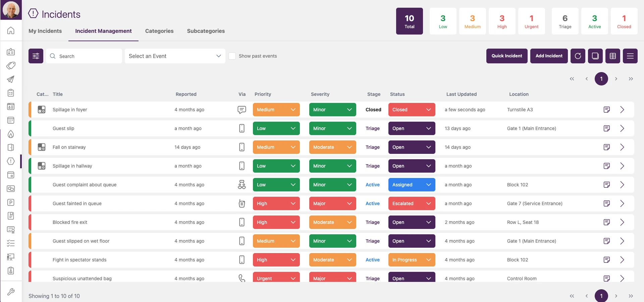Viewport: 644px width, 302px height.
Task: Switch to the Categories tab
Action: [159, 31]
